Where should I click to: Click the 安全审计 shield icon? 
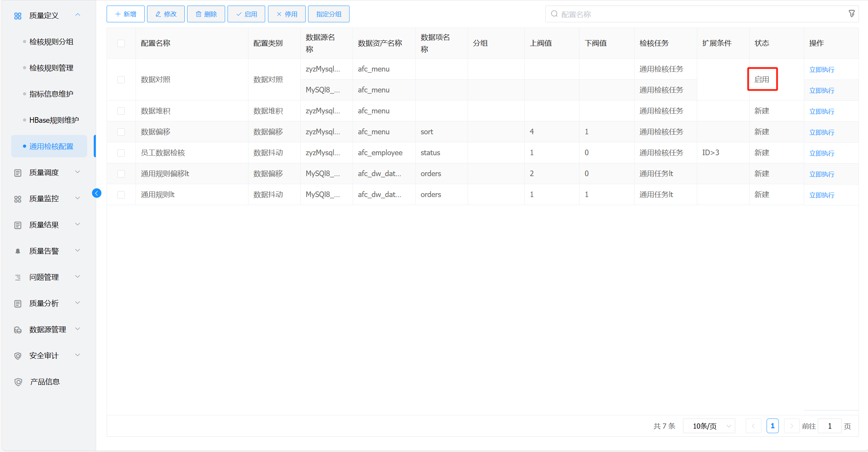[18, 356]
